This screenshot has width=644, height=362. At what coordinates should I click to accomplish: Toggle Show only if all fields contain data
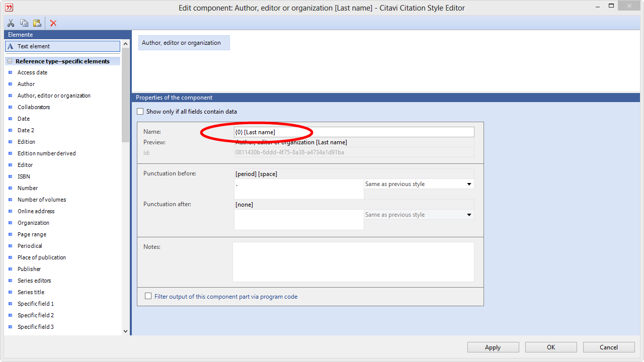click(x=140, y=112)
